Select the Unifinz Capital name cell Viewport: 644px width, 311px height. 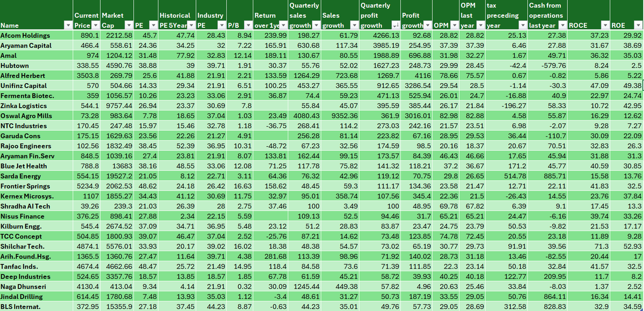[36, 86]
